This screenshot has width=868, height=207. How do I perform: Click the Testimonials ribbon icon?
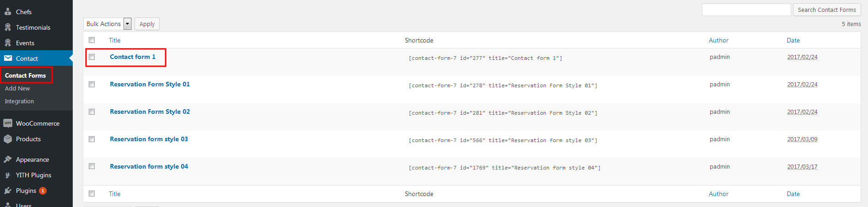(8, 27)
